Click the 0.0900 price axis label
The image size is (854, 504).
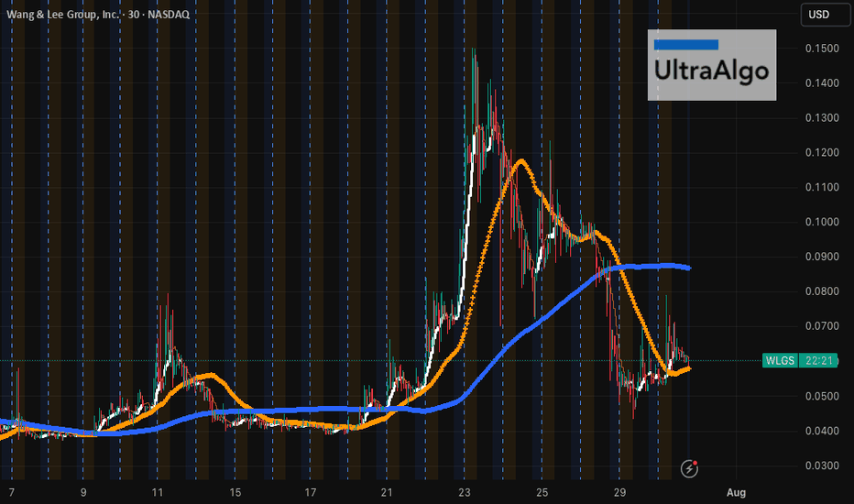tap(822, 257)
